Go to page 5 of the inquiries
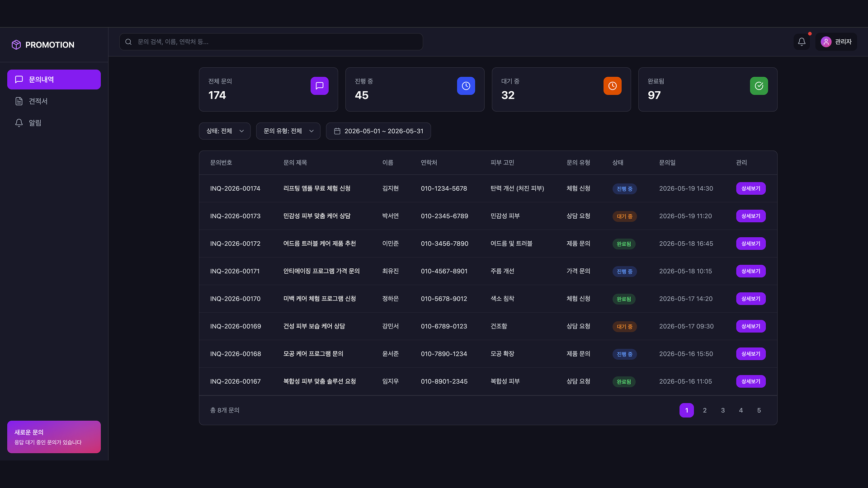Image resolution: width=868 pixels, height=488 pixels. click(759, 410)
